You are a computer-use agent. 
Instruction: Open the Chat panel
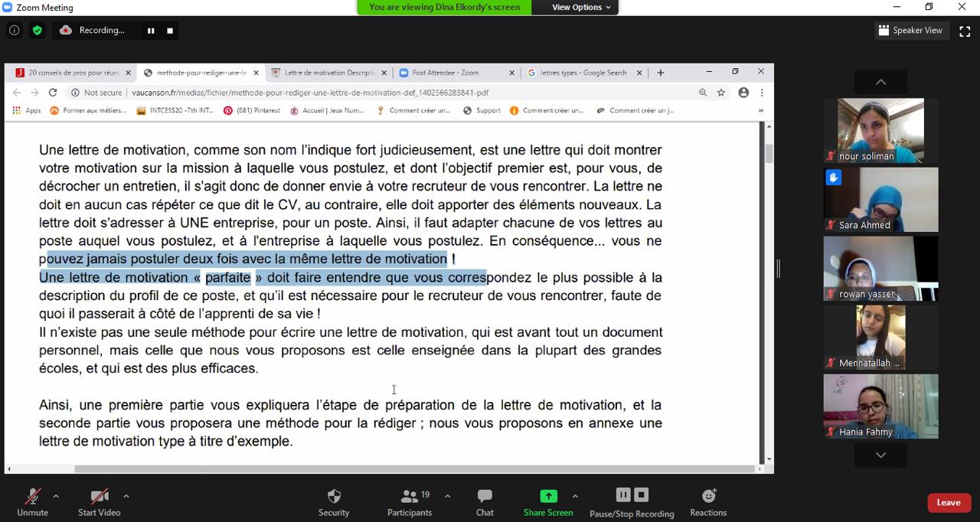click(x=485, y=496)
